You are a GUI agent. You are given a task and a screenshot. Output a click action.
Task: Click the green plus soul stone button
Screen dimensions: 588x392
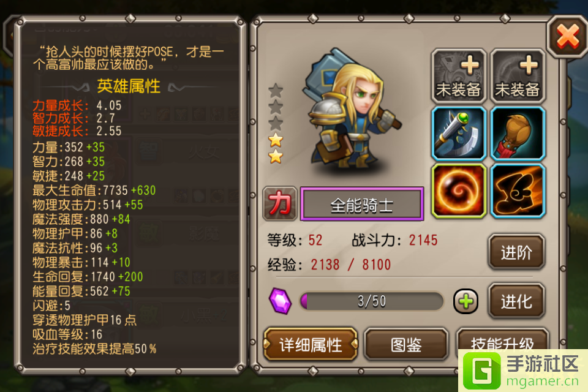pos(466,301)
